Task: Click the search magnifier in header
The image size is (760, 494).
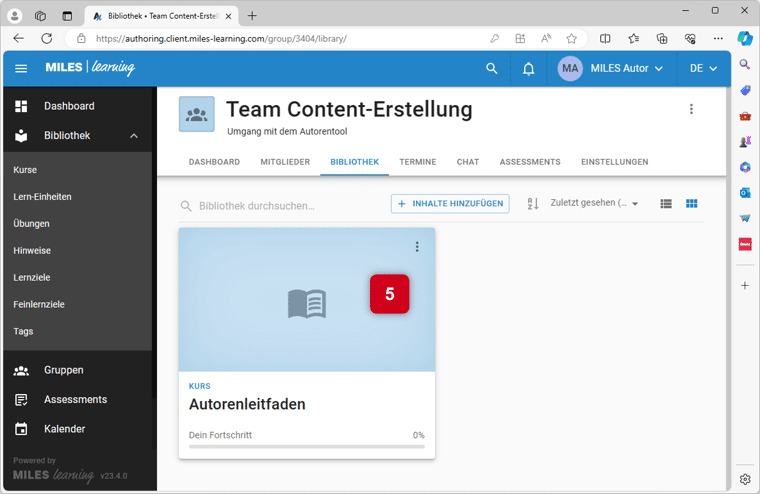Action: pos(491,69)
